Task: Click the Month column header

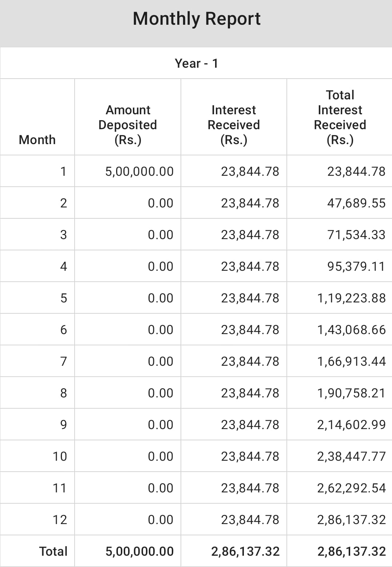Action: (37, 140)
